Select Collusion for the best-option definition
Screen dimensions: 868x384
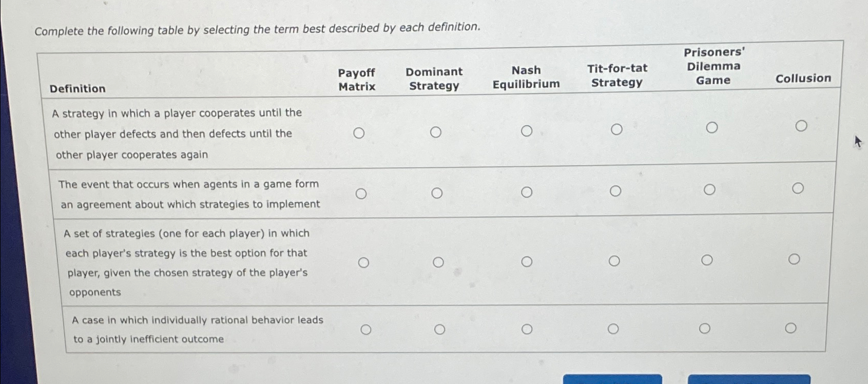795,259
